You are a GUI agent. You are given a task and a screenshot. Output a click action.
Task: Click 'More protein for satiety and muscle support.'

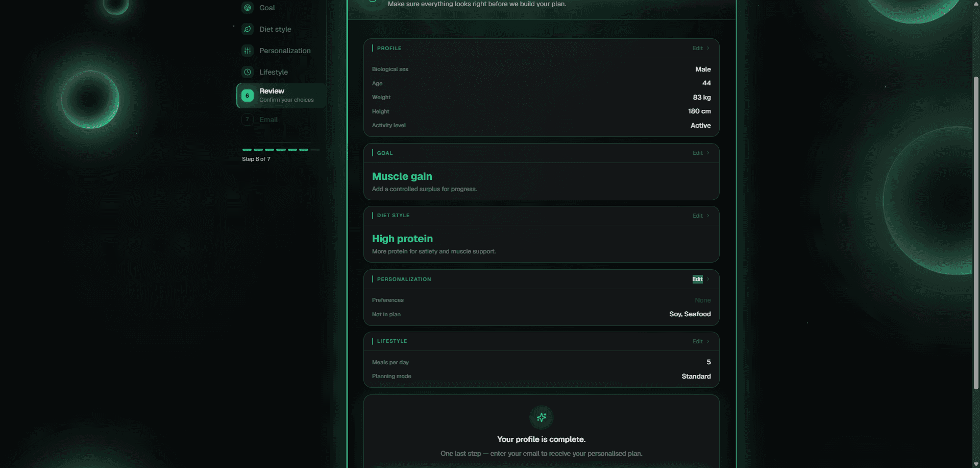click(x=434, y=251)
